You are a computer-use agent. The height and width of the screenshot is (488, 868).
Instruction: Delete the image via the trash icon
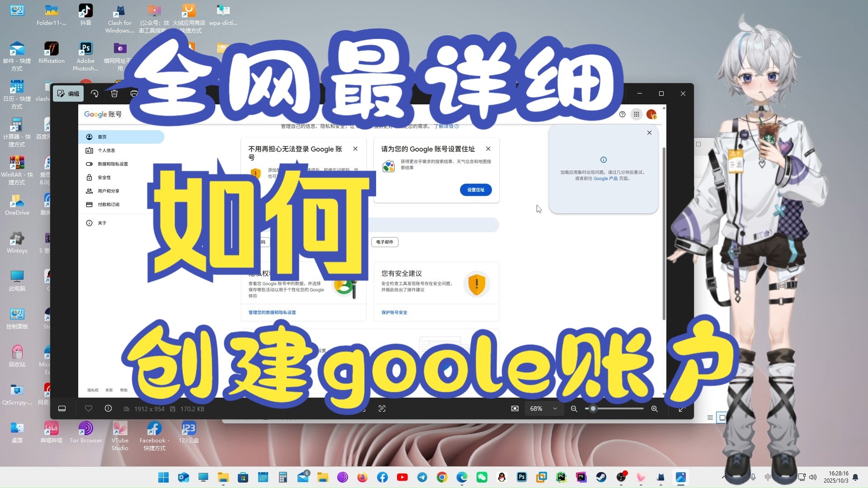point(114,94)
